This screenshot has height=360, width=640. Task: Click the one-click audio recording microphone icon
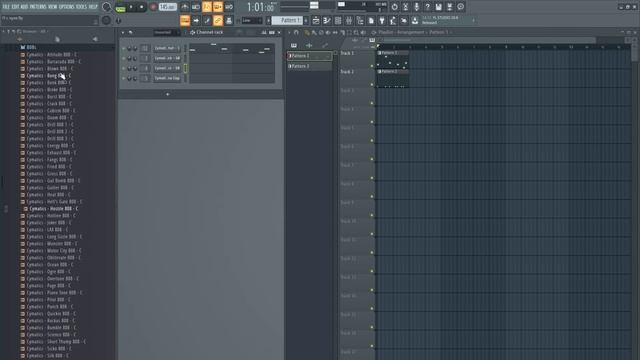pos(416,7)
